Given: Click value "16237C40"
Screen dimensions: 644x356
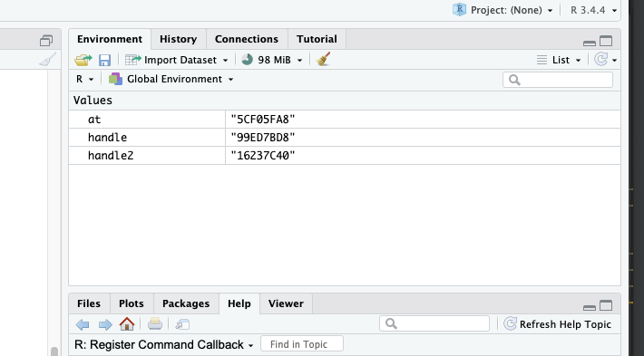Looking at the screenshot, I should 263,156.
